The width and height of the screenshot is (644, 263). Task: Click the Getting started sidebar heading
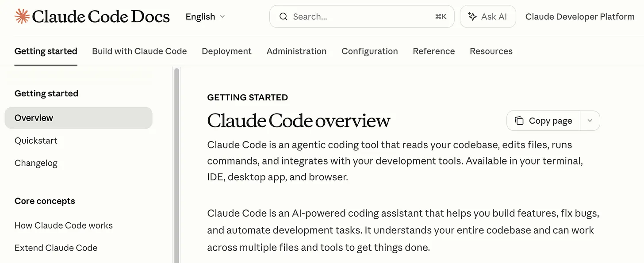tap(46, 94)
